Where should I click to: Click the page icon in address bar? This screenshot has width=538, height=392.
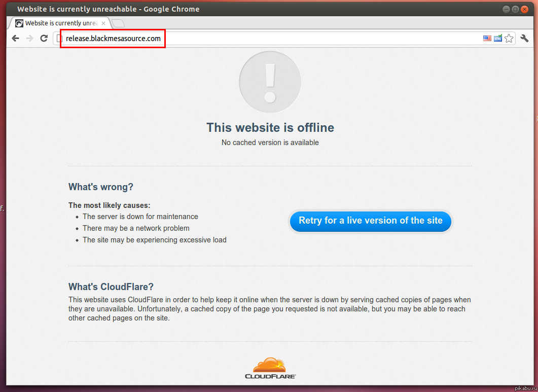(x=59, y=39)
